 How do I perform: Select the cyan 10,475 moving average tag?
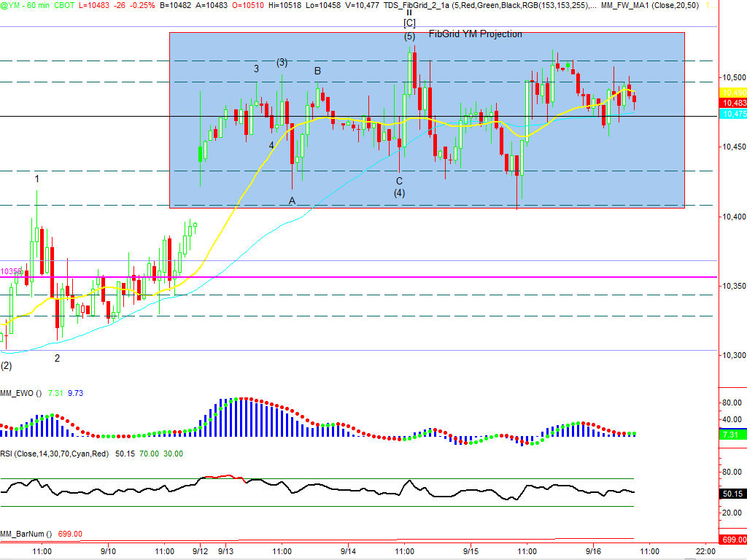732,114
